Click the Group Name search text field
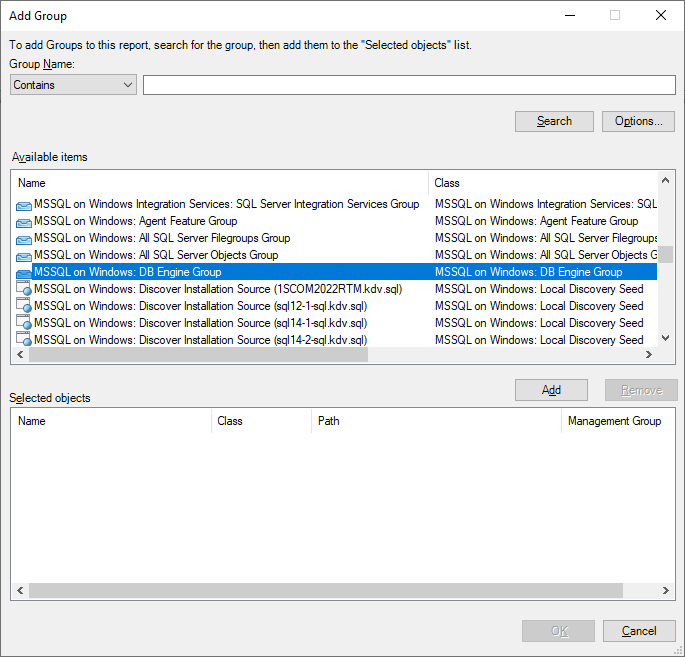The width and height of the screenshot is (685, 657). (409, 85)
